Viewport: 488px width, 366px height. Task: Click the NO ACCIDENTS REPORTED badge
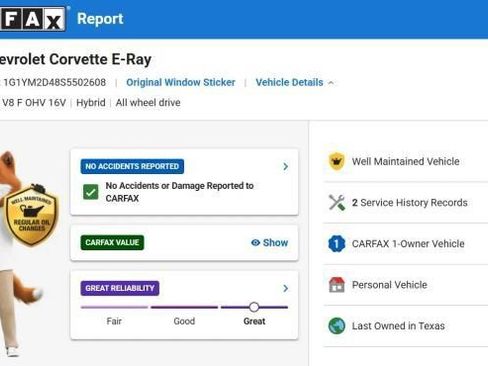[132, 166]
